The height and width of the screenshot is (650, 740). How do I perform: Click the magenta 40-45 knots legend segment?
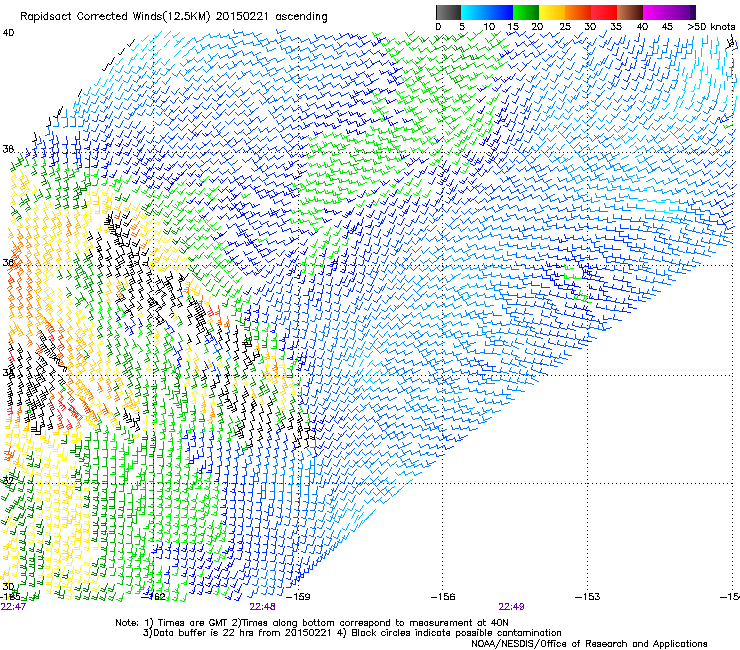(x=656, y=12)
